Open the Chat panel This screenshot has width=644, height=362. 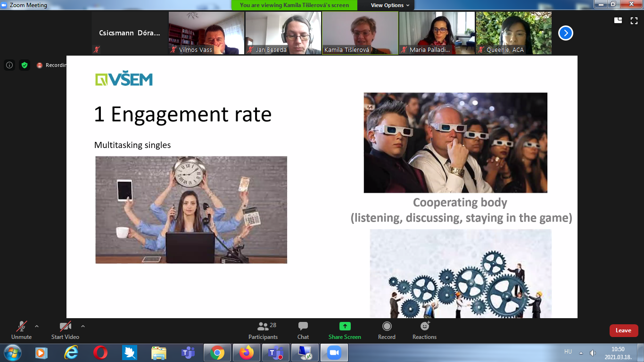pos(303,330)
